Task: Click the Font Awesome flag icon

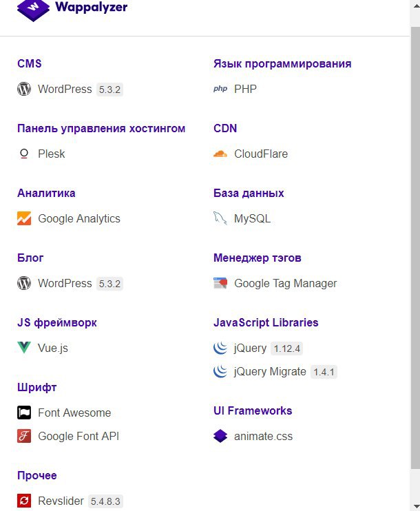Action: pyautogui.click(x=24, y=413)
